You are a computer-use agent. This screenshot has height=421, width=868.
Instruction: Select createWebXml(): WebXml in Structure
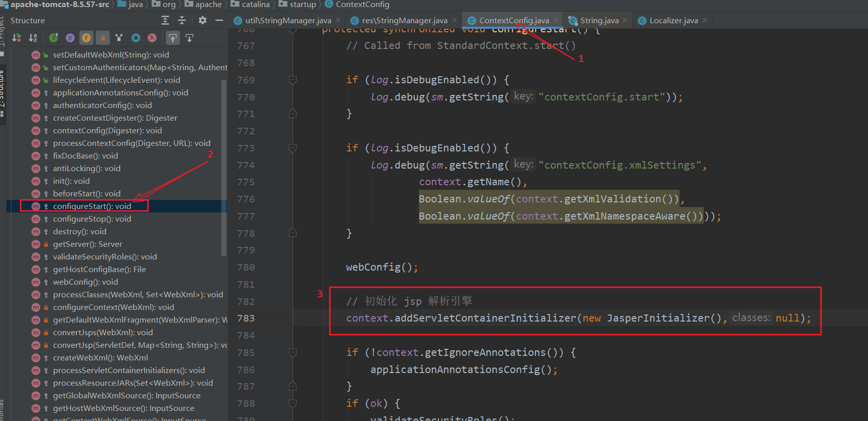point(100,357)
